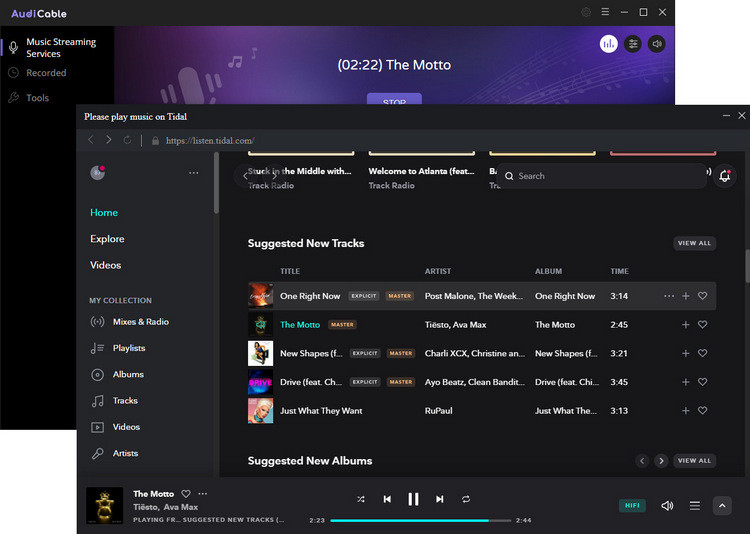Favorite the One Right Now track

coord(702,296)
